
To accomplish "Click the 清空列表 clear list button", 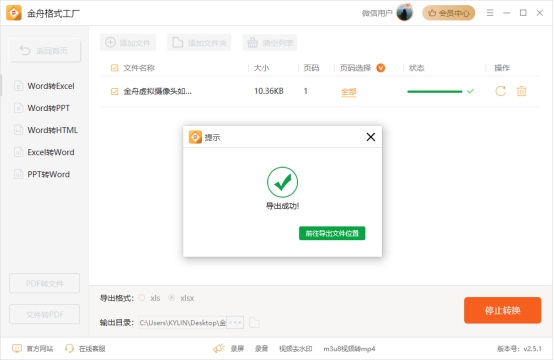I will pyautogui.click(x=270, y=43).
